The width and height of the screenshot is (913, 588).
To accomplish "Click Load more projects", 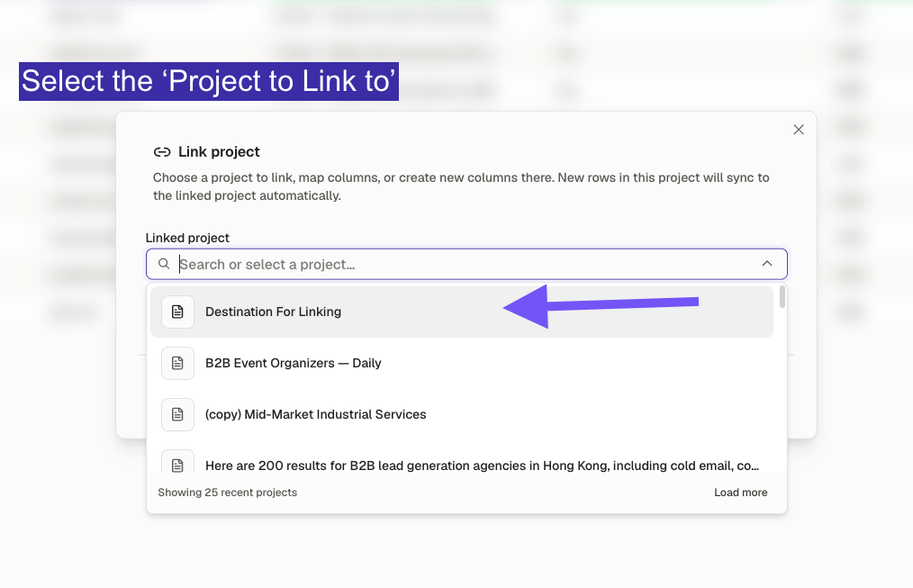I will (741, 493).
